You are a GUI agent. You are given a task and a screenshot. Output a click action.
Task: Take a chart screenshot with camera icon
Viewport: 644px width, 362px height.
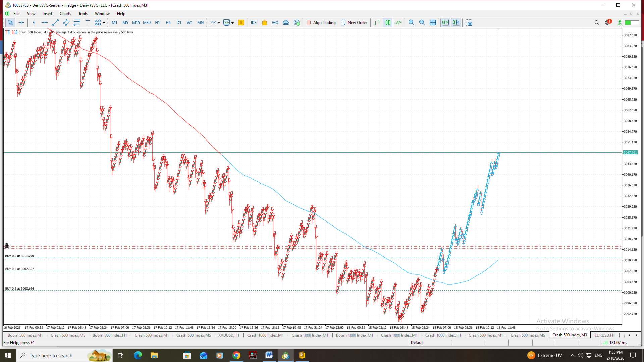pyautogui.click(x=469, y=23)
